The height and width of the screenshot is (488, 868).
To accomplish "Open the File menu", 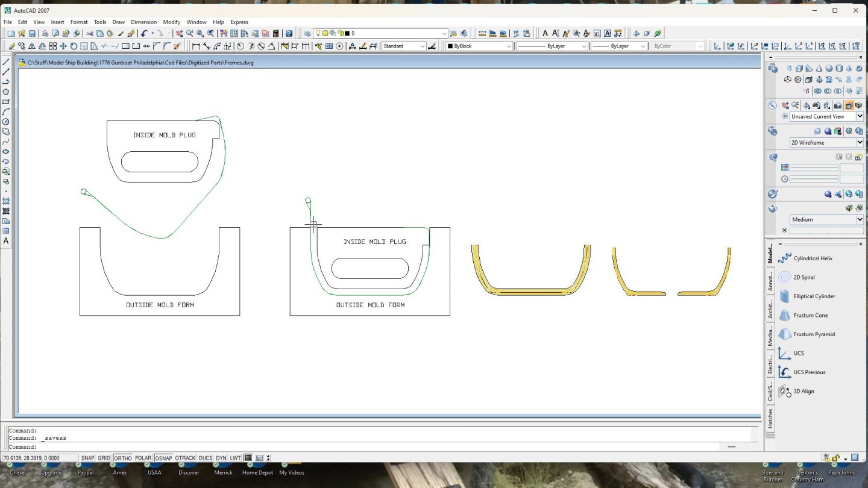I will pyautogui.click(x=8, y=22).
